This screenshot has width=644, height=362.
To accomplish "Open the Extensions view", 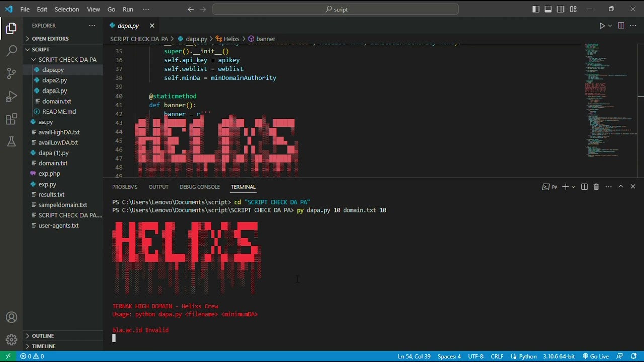I will (x=11, y=119).
